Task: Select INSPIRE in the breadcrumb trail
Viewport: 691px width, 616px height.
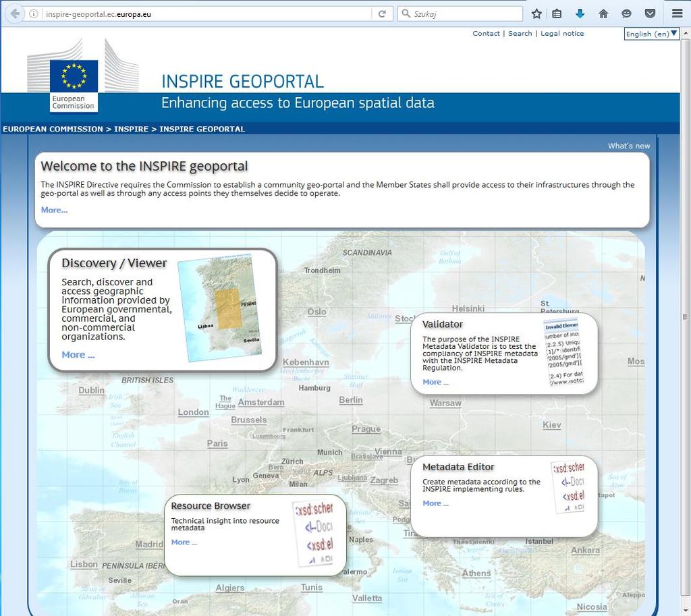Action: point(132,129)
